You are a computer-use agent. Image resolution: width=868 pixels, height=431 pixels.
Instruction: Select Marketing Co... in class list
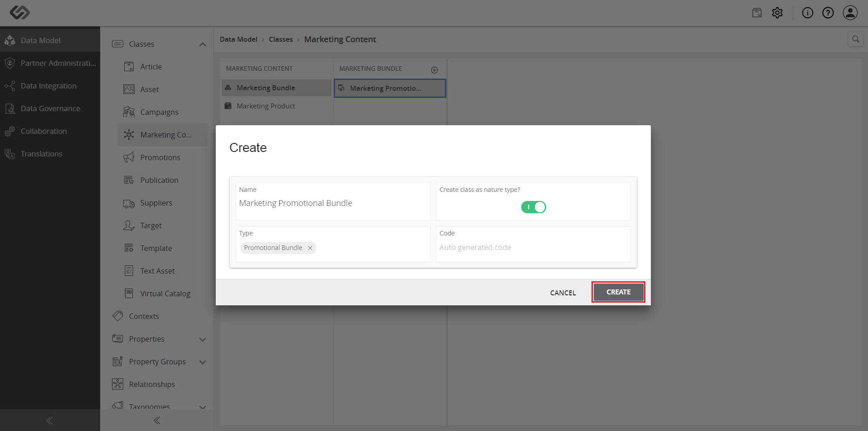click(163, 135)
